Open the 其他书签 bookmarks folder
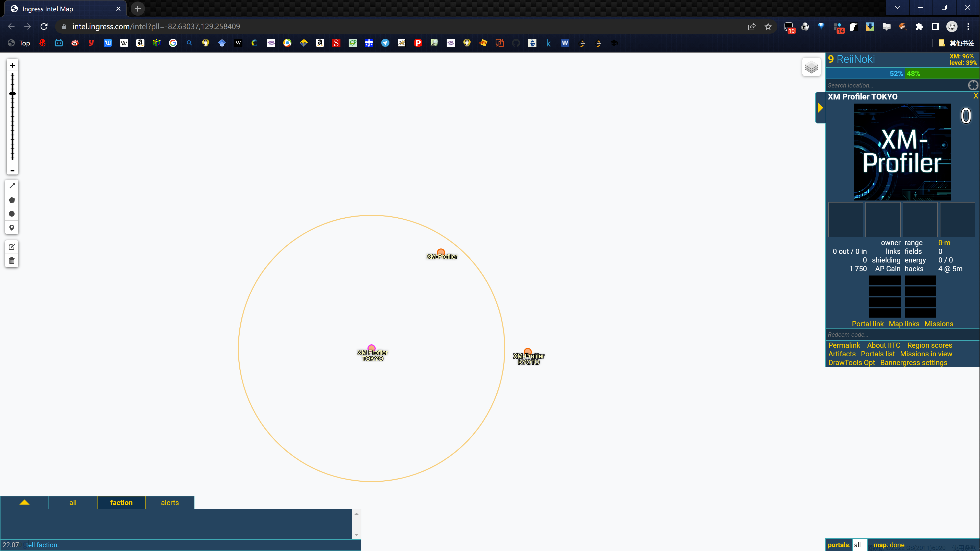Image resolution: width=980 pixels, height=551 pixels. [x=957, y=43]
